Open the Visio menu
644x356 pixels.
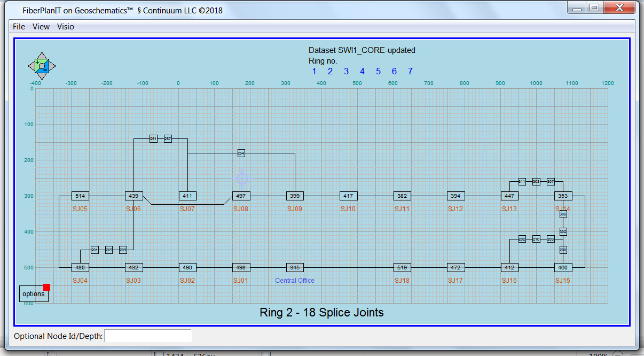66,27
